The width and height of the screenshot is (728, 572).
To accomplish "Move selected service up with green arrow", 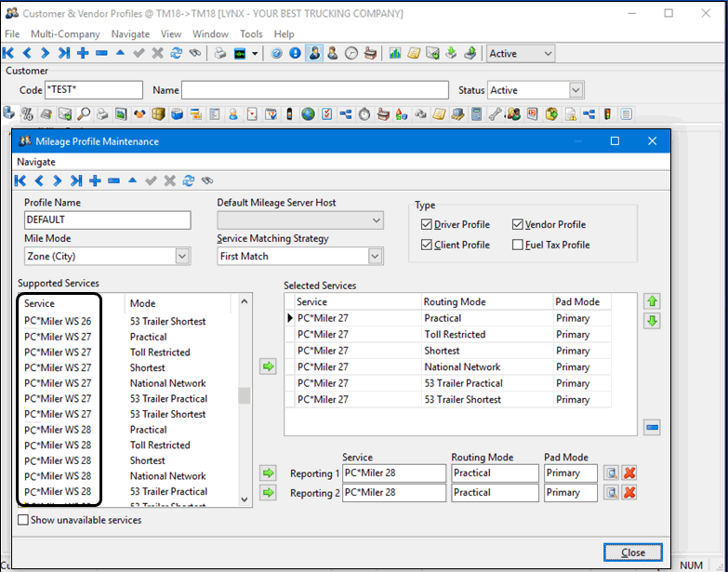I will (652, 302).
